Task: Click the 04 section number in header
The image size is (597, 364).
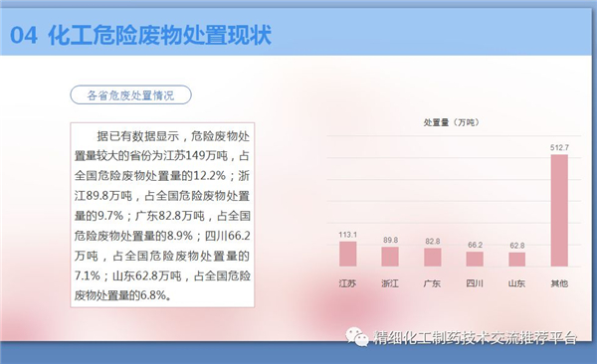Action: tap(24, 35)
